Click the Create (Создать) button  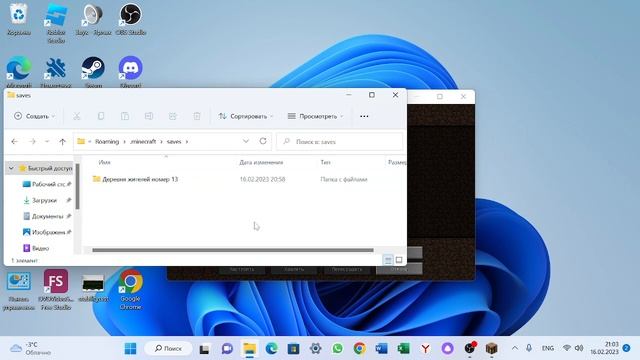(34, 116)
